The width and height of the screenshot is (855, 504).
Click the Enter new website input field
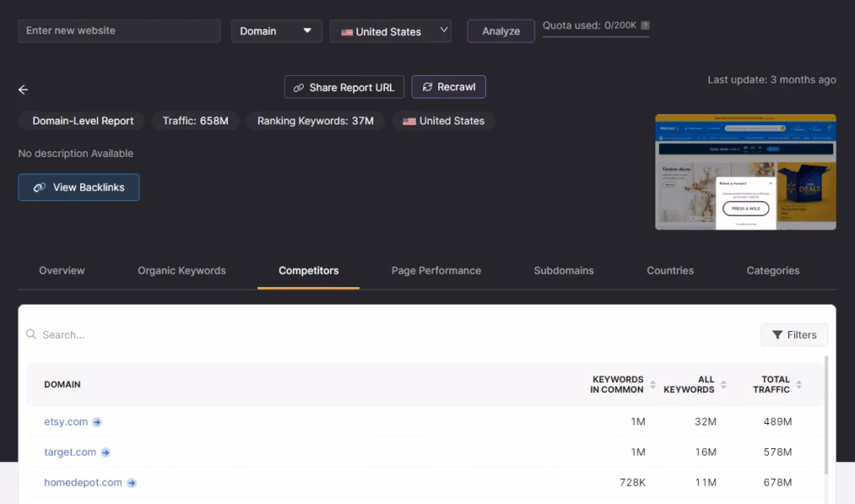(x=119, y=30)
